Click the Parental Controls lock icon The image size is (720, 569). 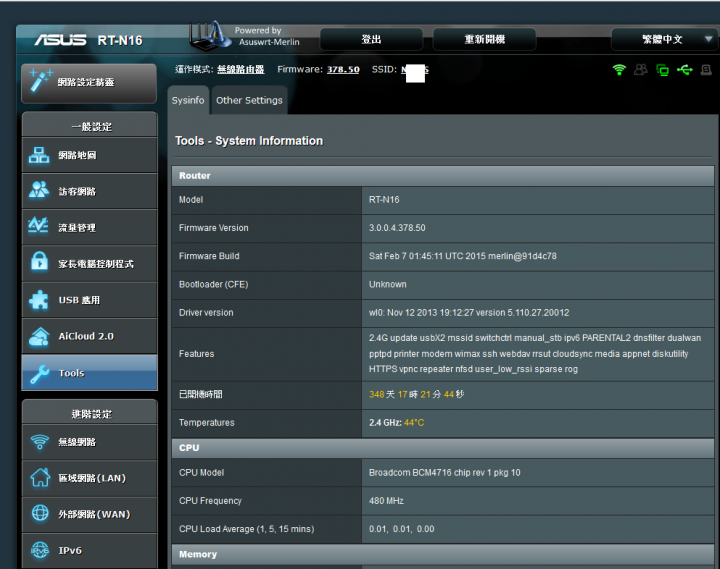click(x=39, y=262)
